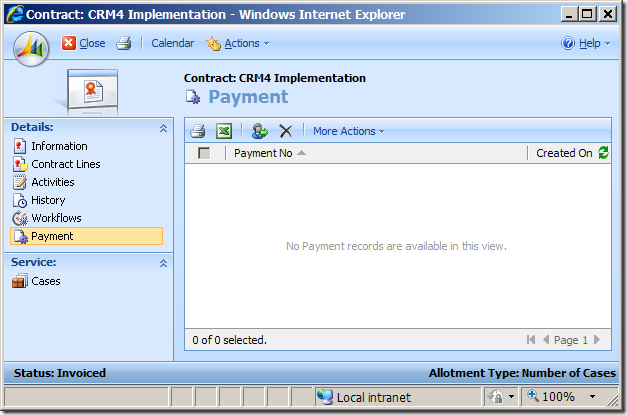Open History in the Details pane
The image size is (627, 415).
point(48,200)
